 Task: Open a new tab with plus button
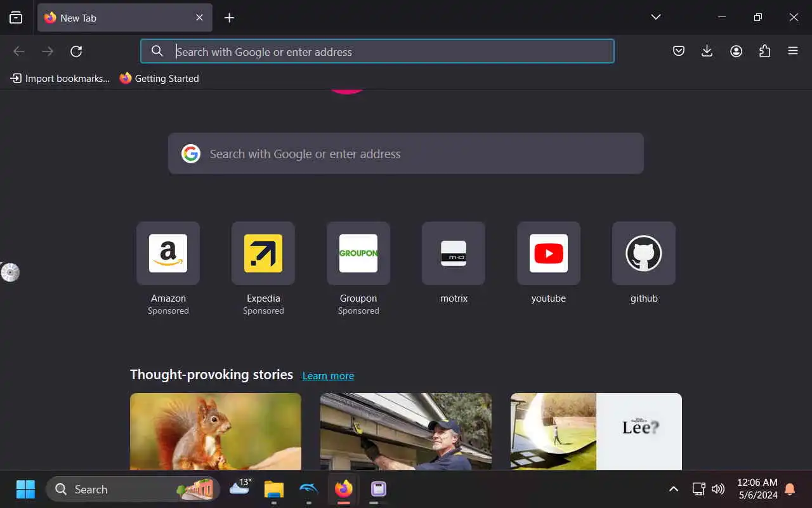230,18
